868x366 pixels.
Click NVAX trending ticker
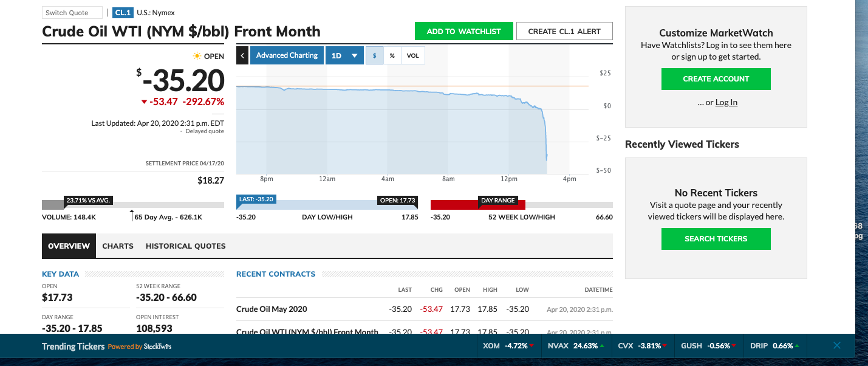click(576, 345)
